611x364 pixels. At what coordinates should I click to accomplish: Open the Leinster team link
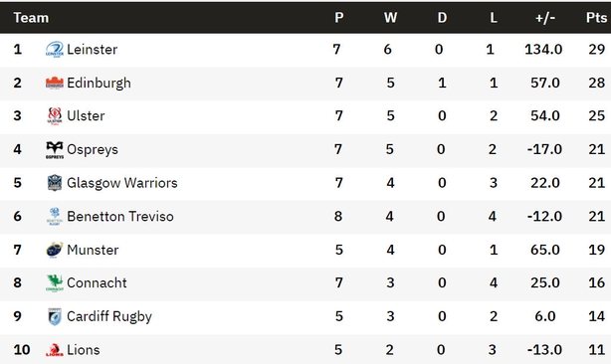point(92,50)
